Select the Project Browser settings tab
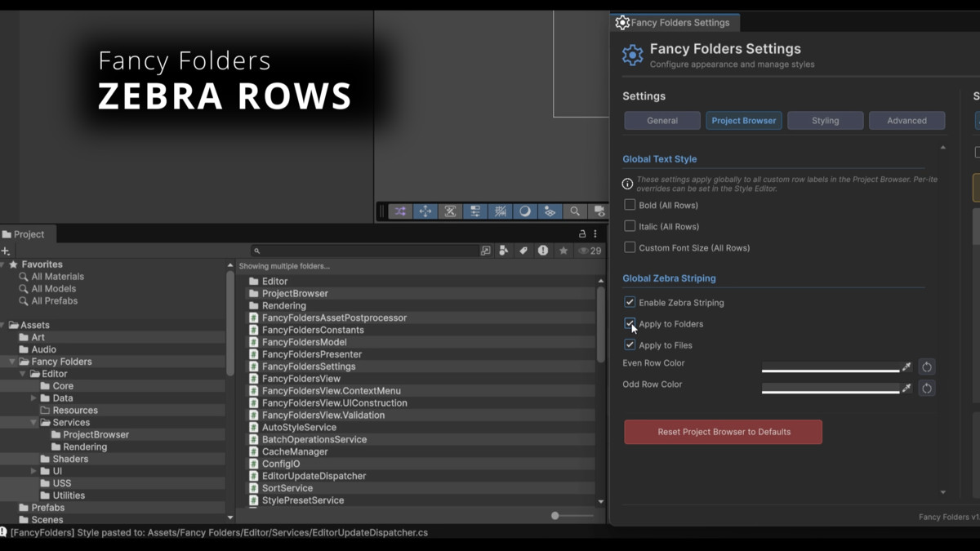The width and height of the screenshot is (980, 551). pos(744,121)
